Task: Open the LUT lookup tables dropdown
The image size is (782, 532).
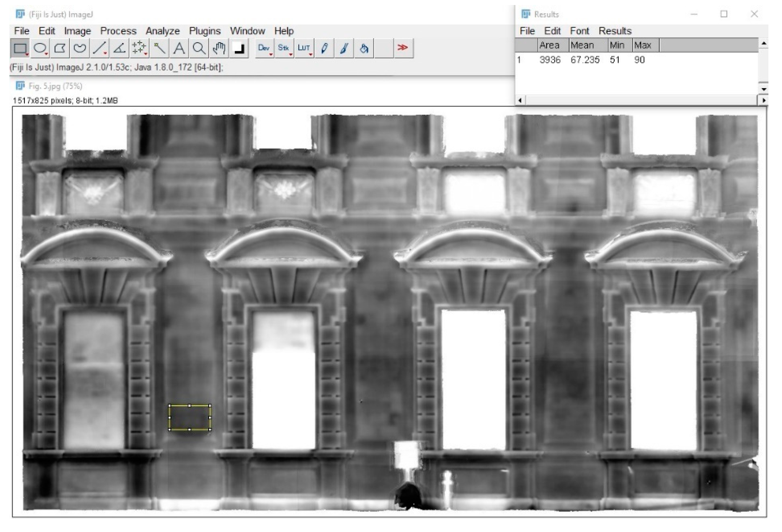Action: 304,48
